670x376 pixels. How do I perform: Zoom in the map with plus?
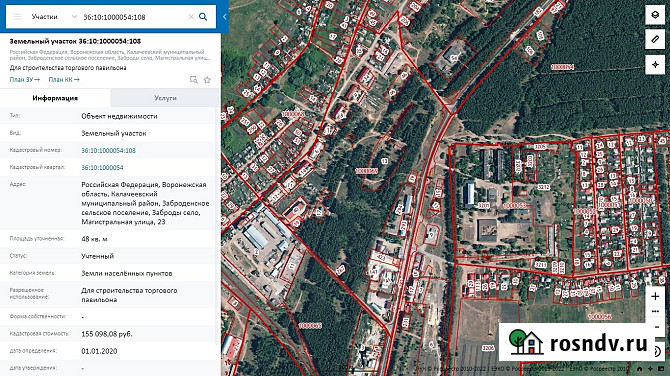point(655,296)
